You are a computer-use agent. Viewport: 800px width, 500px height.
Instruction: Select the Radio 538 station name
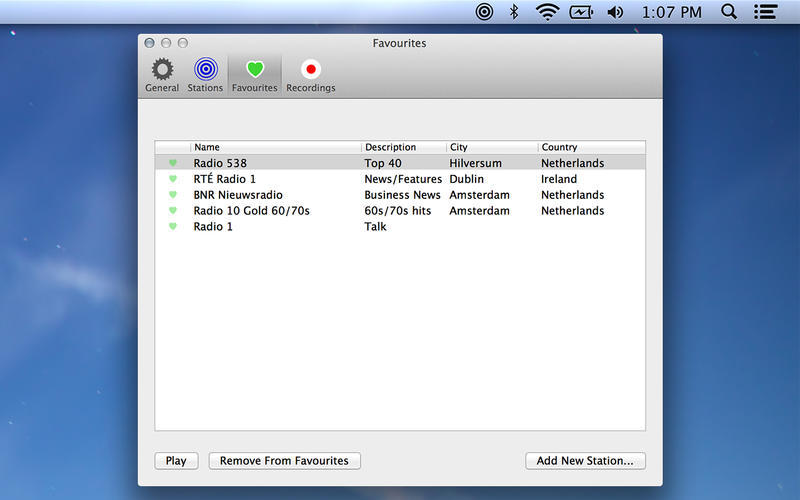220,163
